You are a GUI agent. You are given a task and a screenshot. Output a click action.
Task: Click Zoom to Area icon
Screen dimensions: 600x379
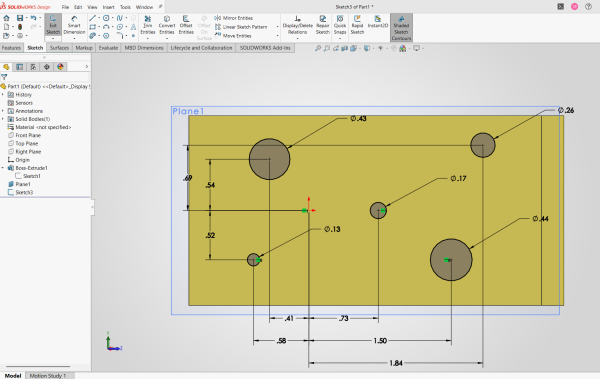click(x=326, y=48)
